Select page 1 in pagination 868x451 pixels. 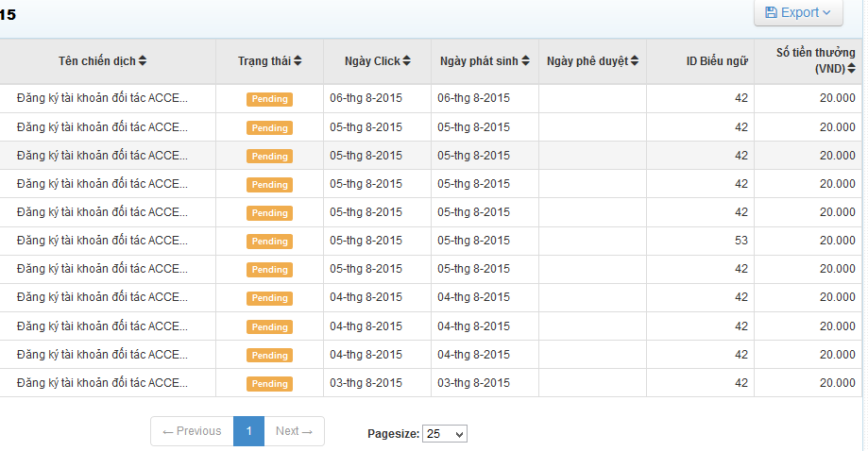pos(249,431)
